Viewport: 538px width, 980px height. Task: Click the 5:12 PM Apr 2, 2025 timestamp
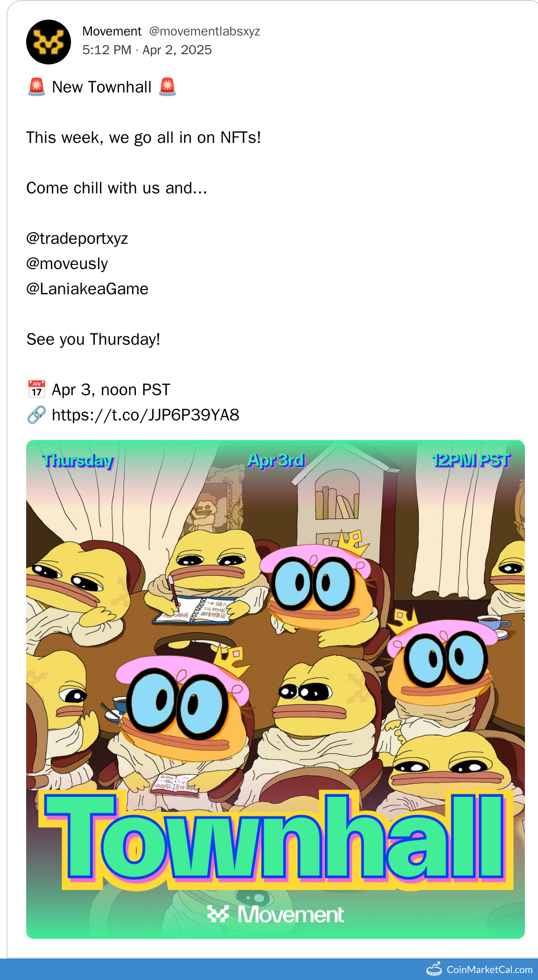click(147, 50)
